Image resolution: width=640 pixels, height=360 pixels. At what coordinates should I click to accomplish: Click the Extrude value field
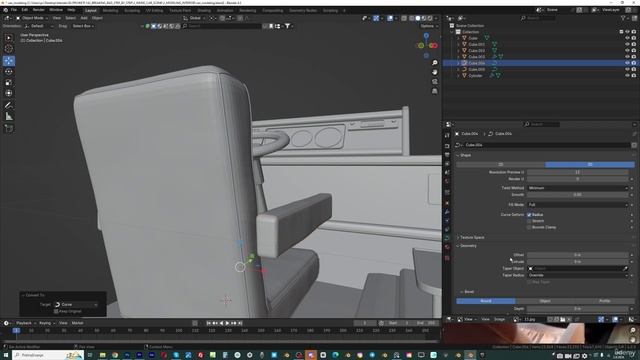(578, 262)
